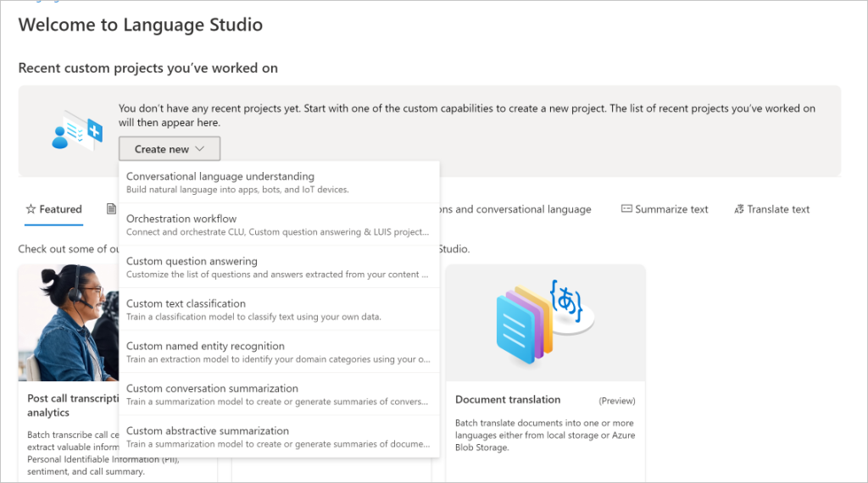The height and width of the screenshot is (483, 868).
Task: Open the Translate text tab
Action: click(771, 209)
